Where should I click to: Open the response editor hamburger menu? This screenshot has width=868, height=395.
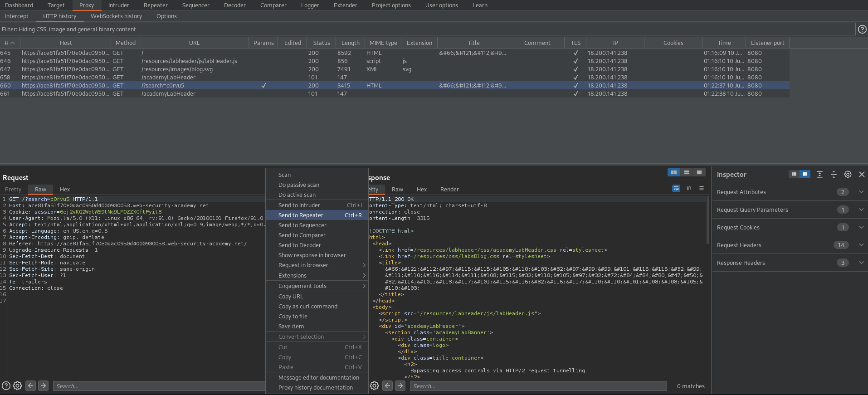click(x=702, y=188)
